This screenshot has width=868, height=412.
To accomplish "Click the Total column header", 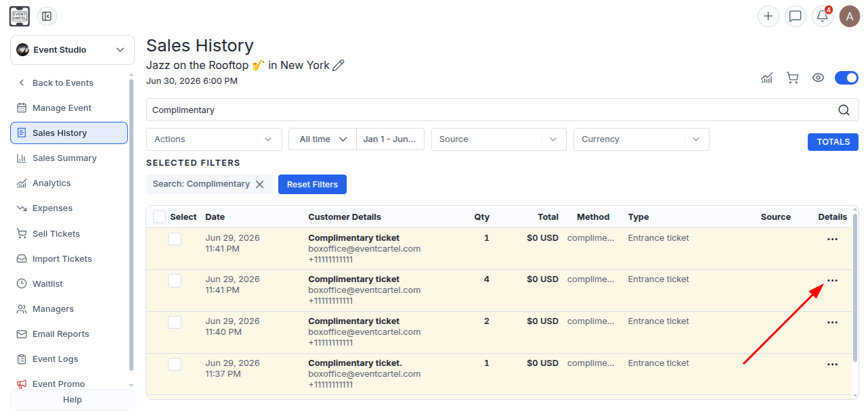I will click(548, 217).
